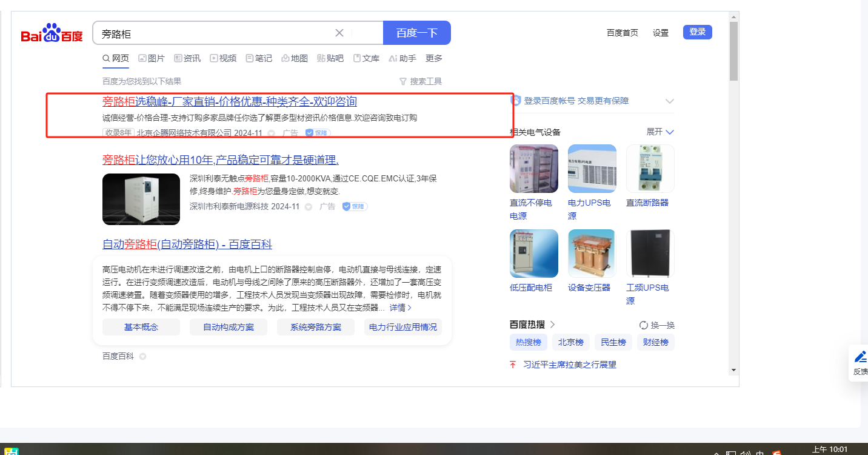Viewport: 868px width, 455px height.
Task: Open the 旁路柜选稳峰 ad result title
Action: 230,101
